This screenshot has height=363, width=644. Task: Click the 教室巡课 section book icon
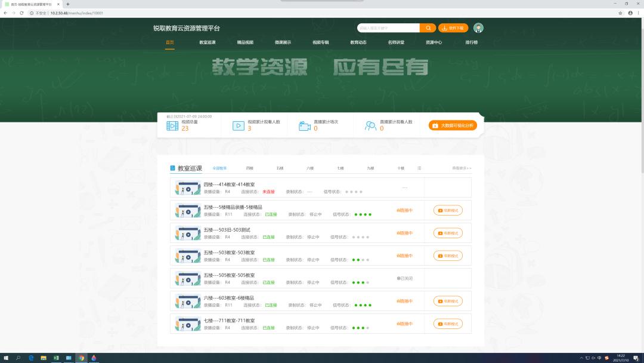pos(173,168)
